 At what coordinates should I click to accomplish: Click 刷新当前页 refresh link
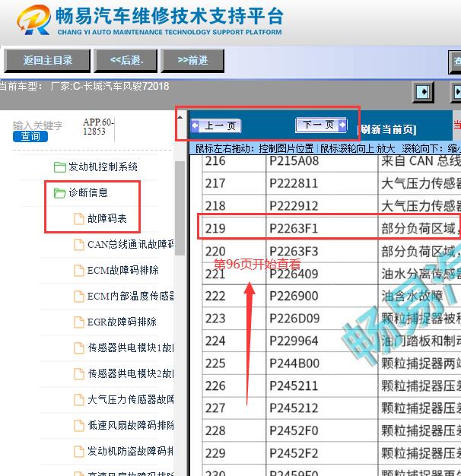pos(388,129)
